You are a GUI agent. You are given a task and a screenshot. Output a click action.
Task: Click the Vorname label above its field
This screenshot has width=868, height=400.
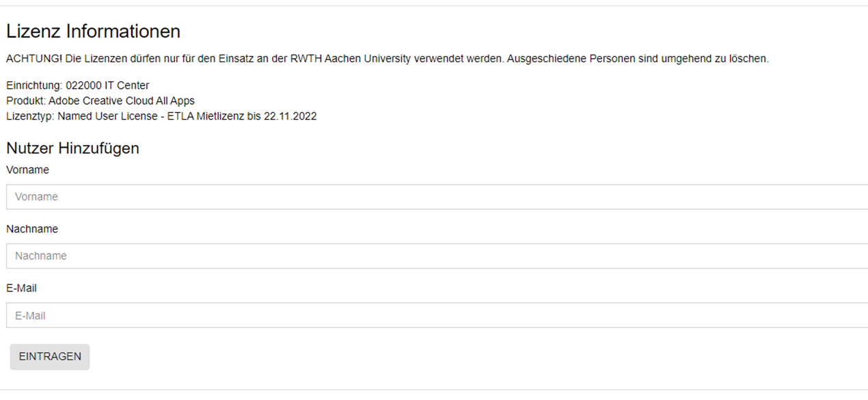click(x=27, y=170)
